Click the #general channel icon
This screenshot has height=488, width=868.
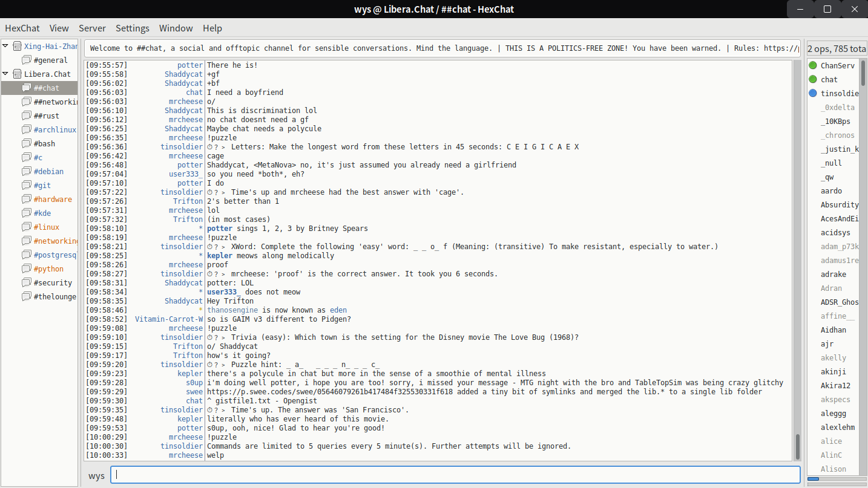coord(27,60)
